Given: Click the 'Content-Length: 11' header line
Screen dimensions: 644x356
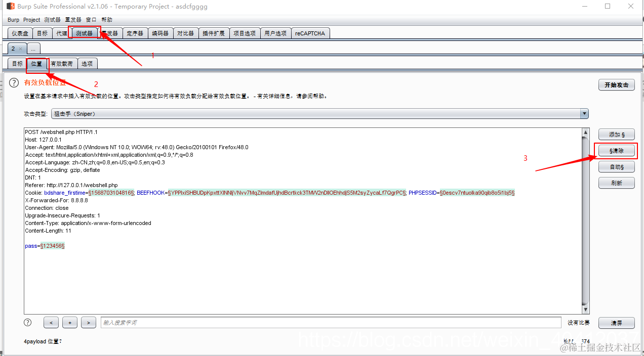Looking at the screenshot, I should point(48,231).
